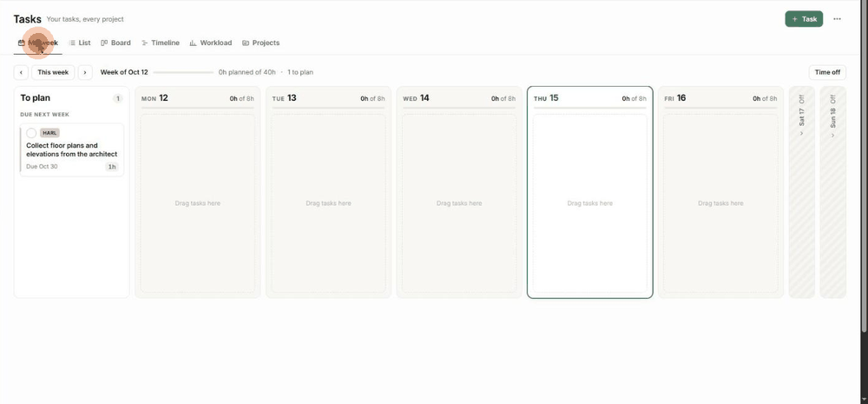Click the 1 to plan text
Screen dimensions: 868x404
pos(300,72)
